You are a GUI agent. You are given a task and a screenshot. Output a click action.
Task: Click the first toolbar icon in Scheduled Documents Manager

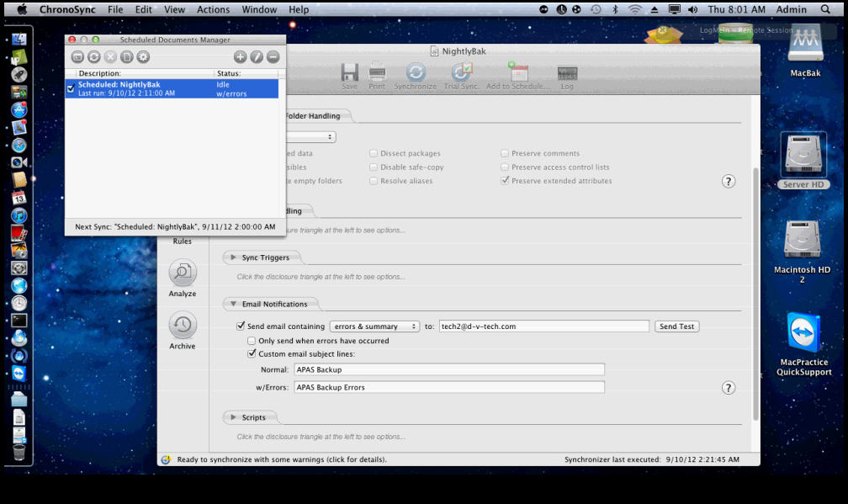click(77, 56)
